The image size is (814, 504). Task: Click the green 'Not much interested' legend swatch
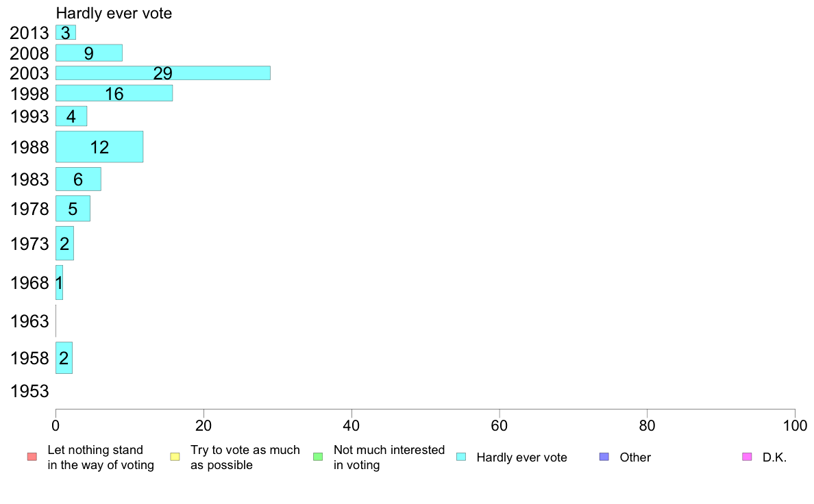tap(318, 457)
